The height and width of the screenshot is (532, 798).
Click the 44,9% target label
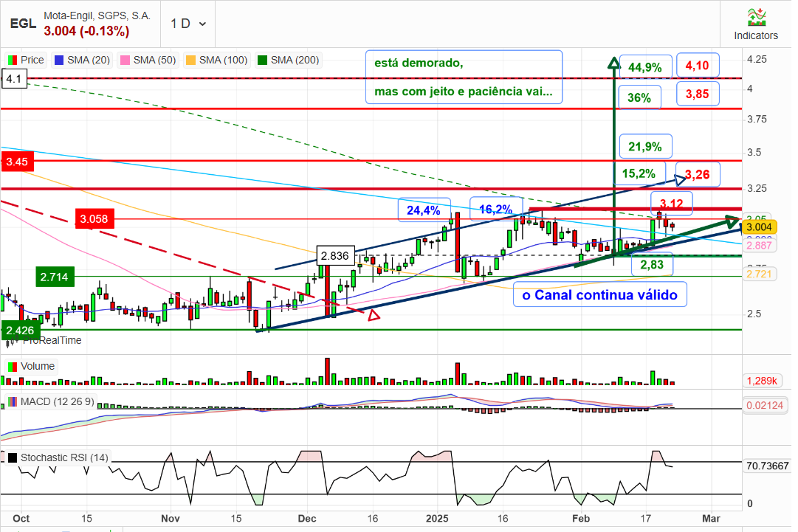point(644,67)
